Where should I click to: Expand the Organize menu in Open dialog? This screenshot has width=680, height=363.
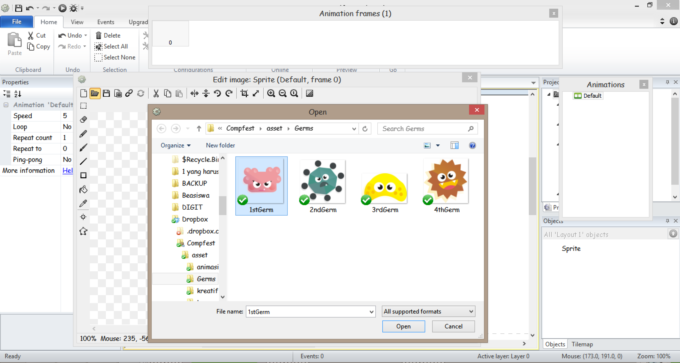coord(175,145)
